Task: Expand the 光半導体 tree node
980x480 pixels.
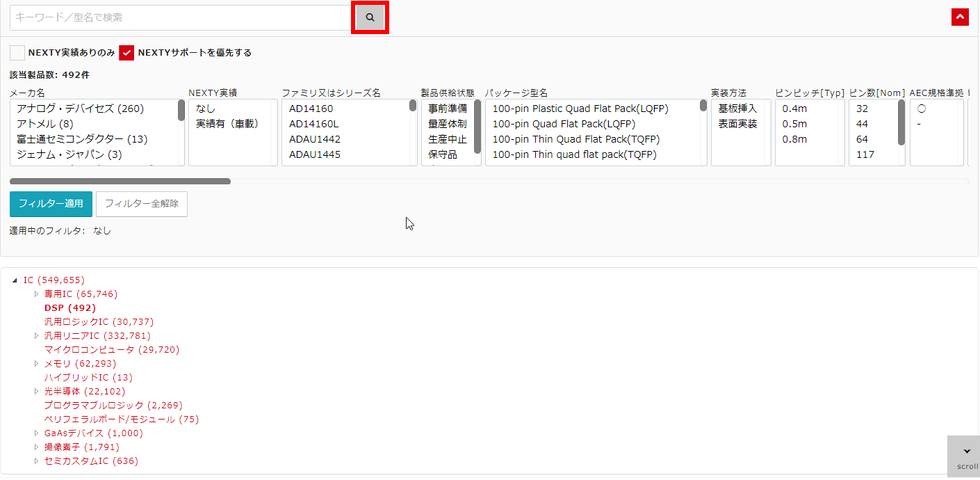Action: tap(36, 391)
